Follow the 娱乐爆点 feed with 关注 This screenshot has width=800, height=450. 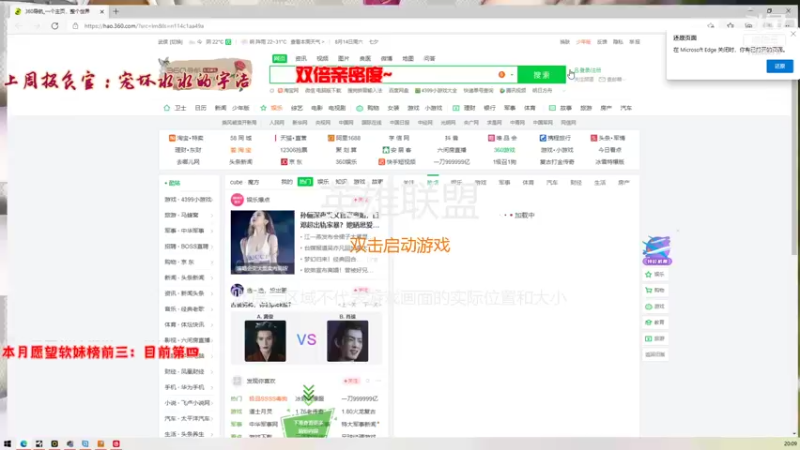361,199
